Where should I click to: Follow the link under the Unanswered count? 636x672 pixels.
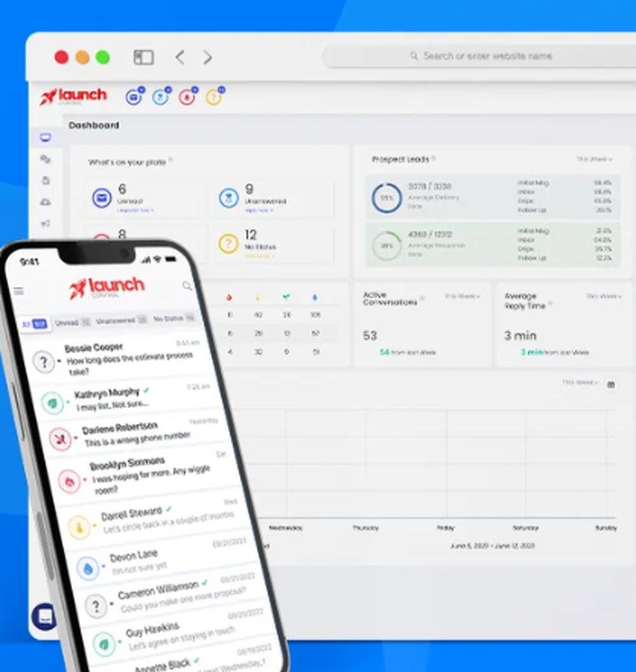click(x=259, y=210)
